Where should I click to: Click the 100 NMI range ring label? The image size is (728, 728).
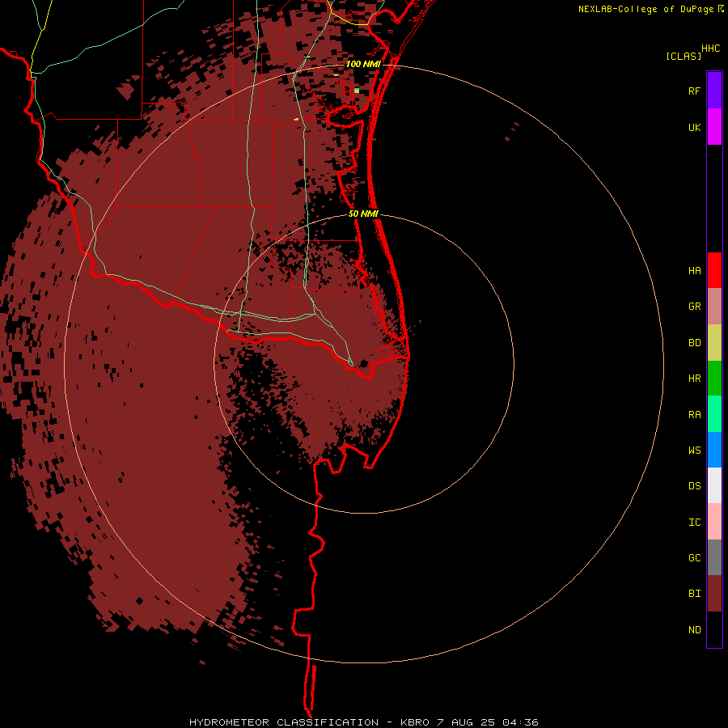363,64
